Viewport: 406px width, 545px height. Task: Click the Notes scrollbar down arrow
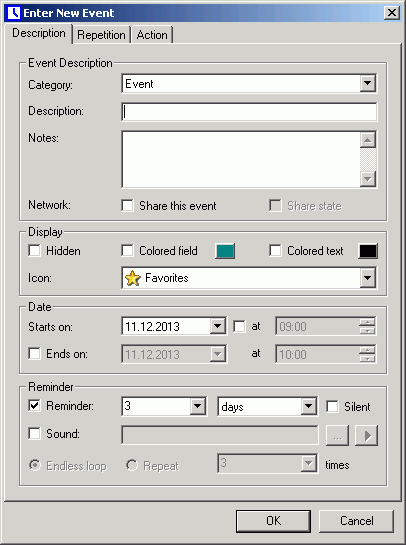coord(368,179)
